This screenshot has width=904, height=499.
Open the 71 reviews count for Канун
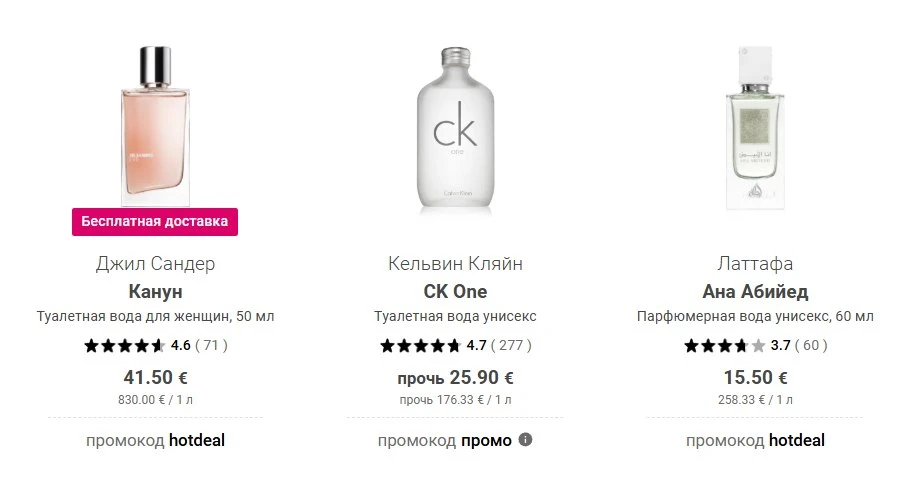pos(212,345)
